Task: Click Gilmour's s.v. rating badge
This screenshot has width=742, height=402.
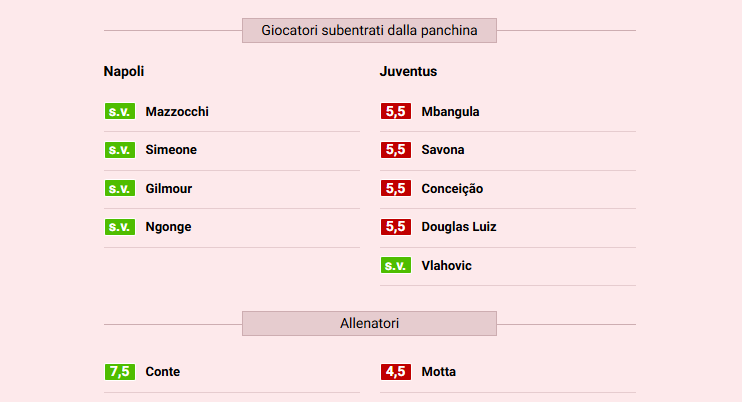Action: click(120, 188)
